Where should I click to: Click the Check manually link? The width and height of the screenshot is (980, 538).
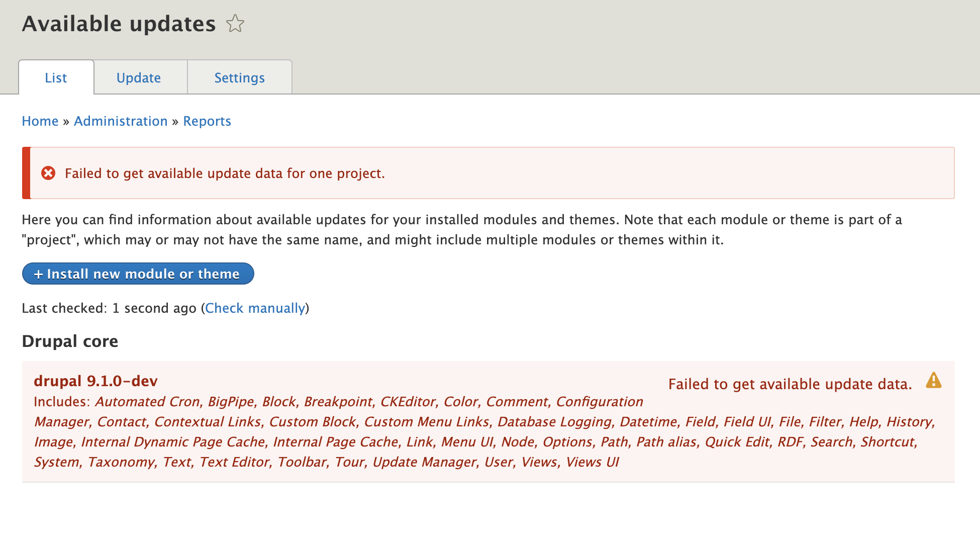(255, 308)
